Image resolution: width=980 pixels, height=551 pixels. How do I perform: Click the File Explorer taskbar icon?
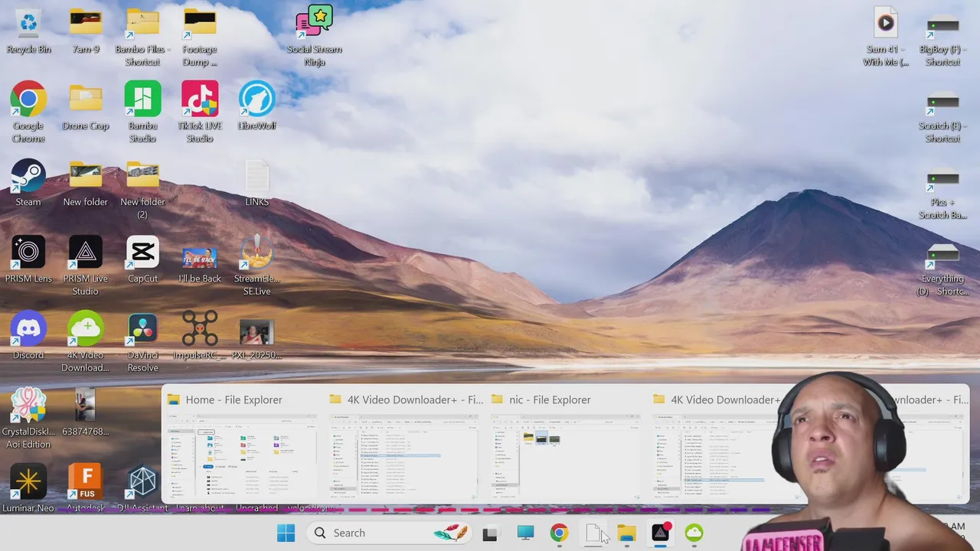point(626,533)
